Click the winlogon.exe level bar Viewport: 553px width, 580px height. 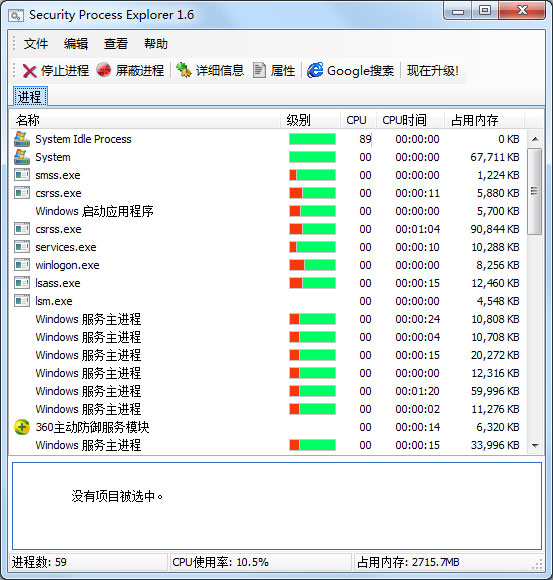click(312, 265)
